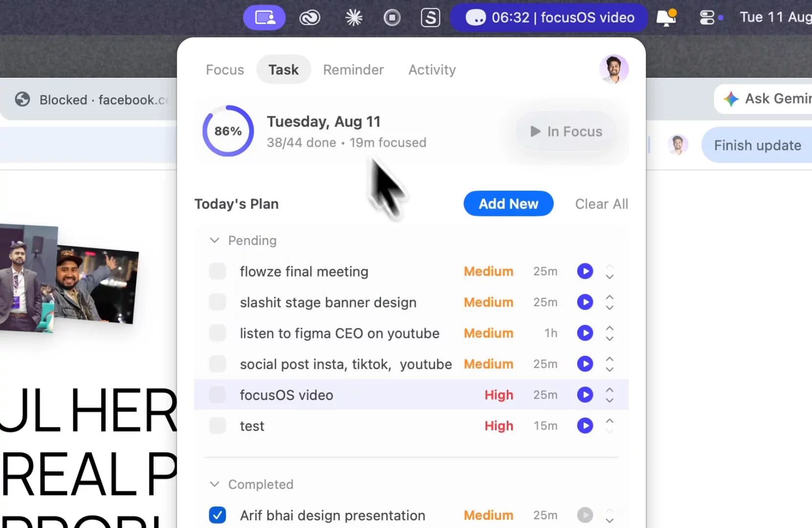Open the notification display icon in menu bar

click(x=666, y=18)
